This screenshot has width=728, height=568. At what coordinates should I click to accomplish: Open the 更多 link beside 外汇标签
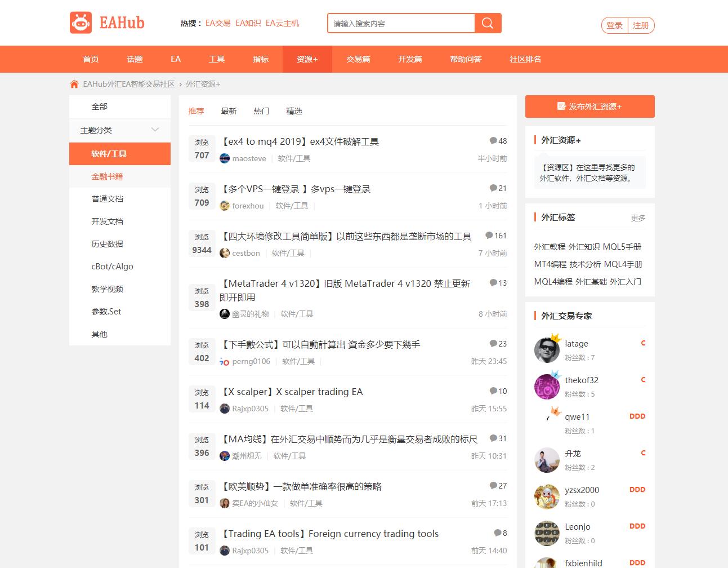point(638,218)
